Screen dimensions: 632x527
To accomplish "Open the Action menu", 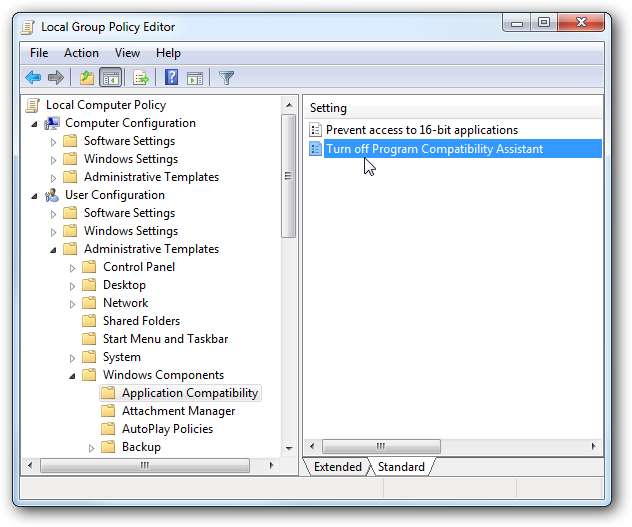I will [x=81, y=53].
